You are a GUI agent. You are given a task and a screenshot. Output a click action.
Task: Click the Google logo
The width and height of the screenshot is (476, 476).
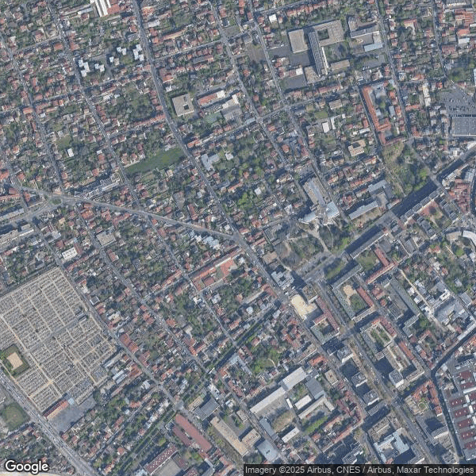(26, 466)
